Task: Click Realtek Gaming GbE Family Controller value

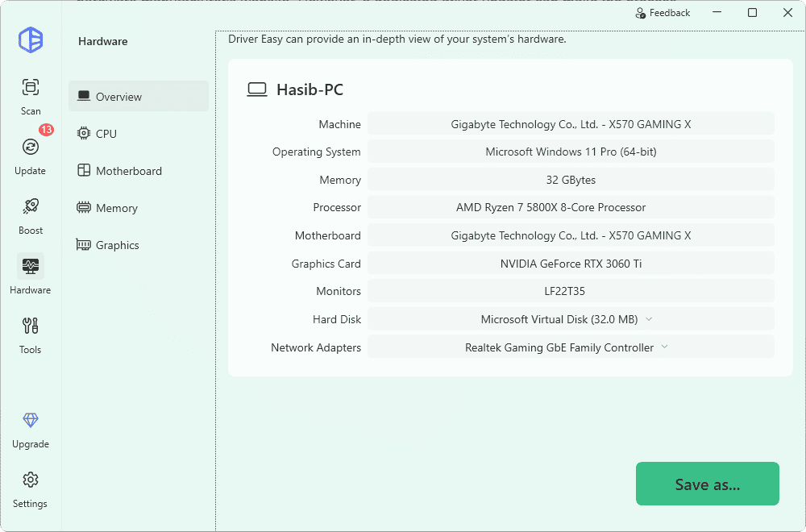Action: click(x=559, y=347)
